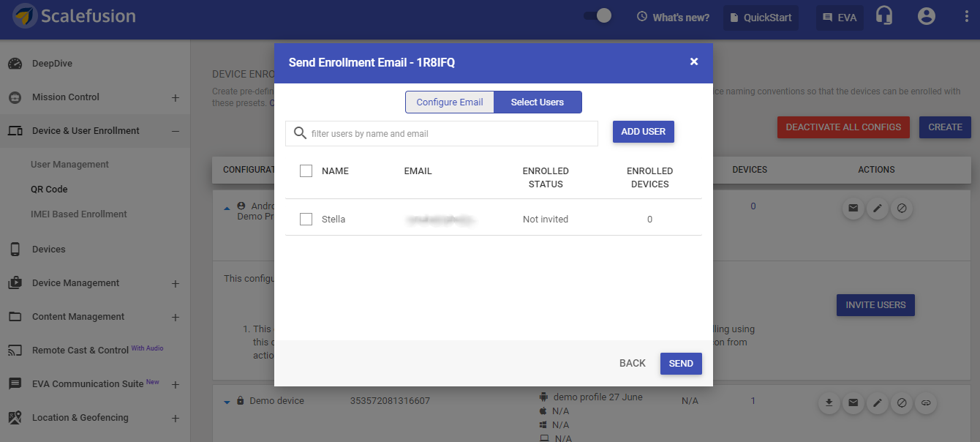Collapse the first Android config row
980x442 pixels.
(x=227, y=207)
